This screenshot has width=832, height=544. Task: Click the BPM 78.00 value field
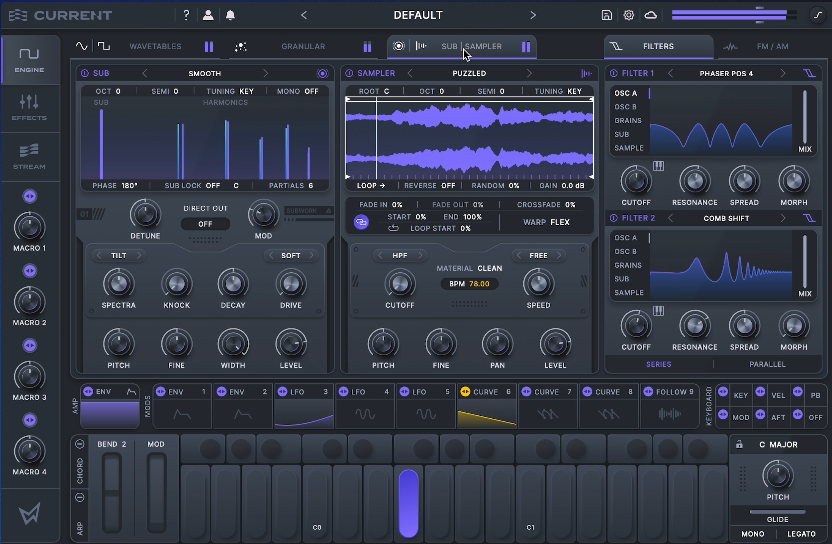pyautogui.click(x=467, y=284)
